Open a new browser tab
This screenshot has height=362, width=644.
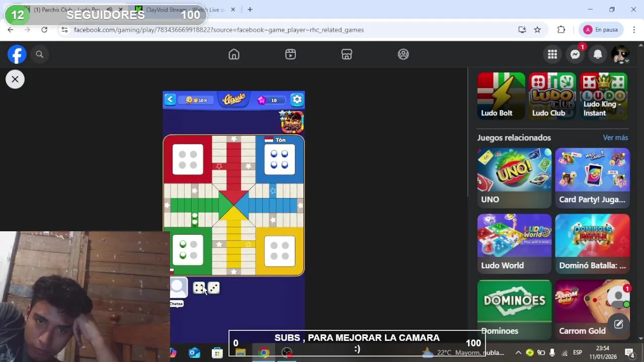[250, 10]
